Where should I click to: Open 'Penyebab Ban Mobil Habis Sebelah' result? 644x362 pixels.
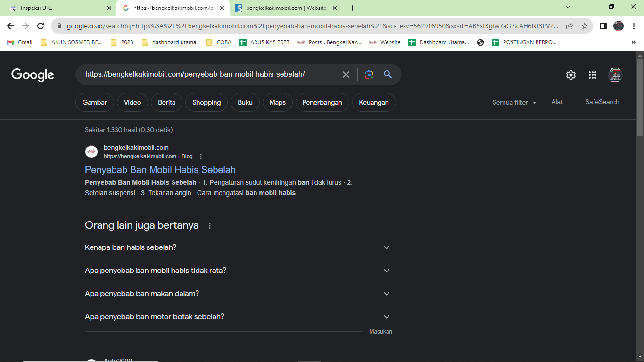pos(160,170)
